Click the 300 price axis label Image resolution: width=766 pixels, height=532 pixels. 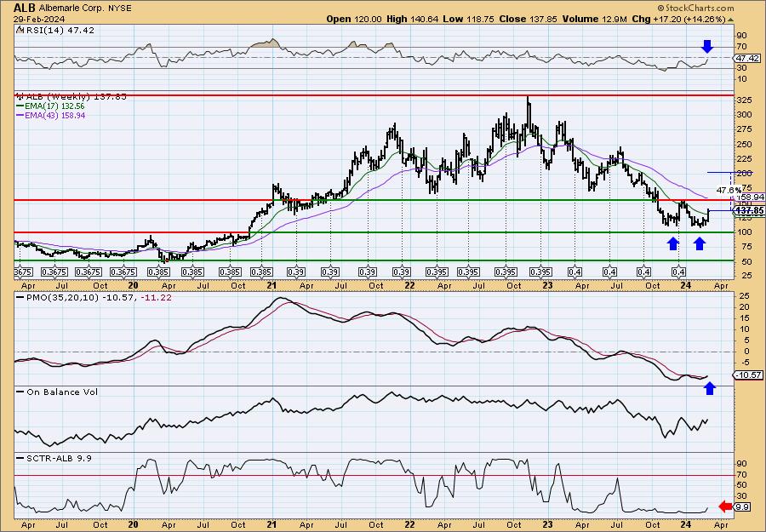[x=745, y=115]
